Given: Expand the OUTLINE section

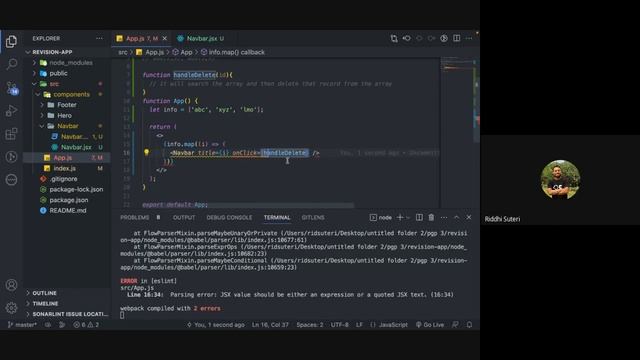Looking at the screenshot, I should 66,293.
